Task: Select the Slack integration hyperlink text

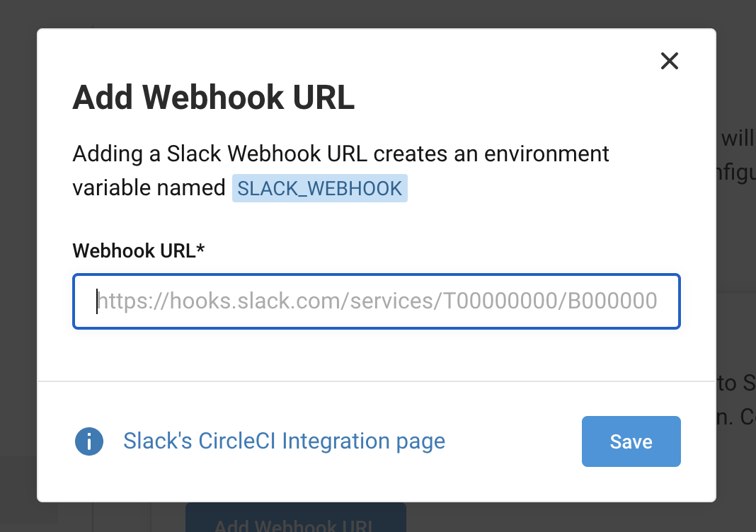Action: click(x=285, y=441)
